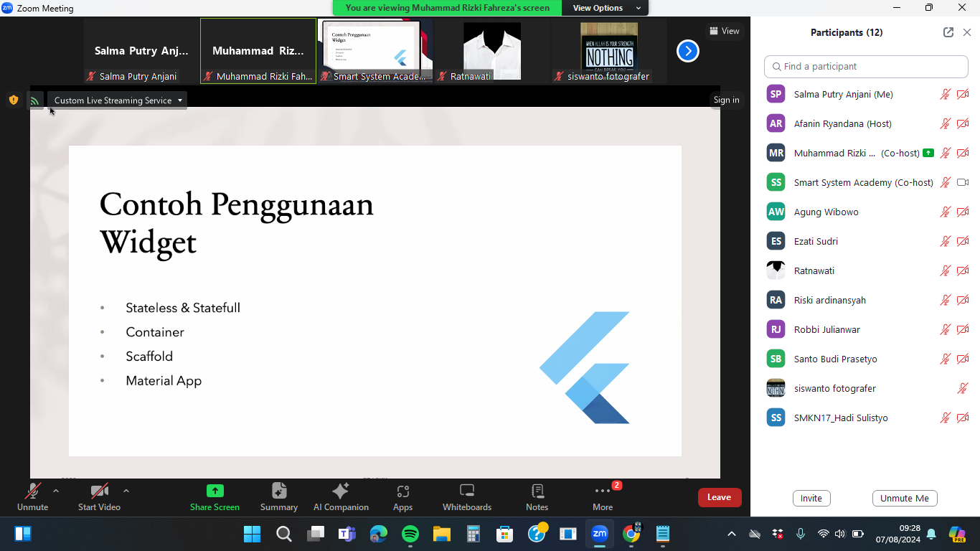Screen dimensions: 980x551
Task: Open taskbar clock and date
Action: (897, 534)
